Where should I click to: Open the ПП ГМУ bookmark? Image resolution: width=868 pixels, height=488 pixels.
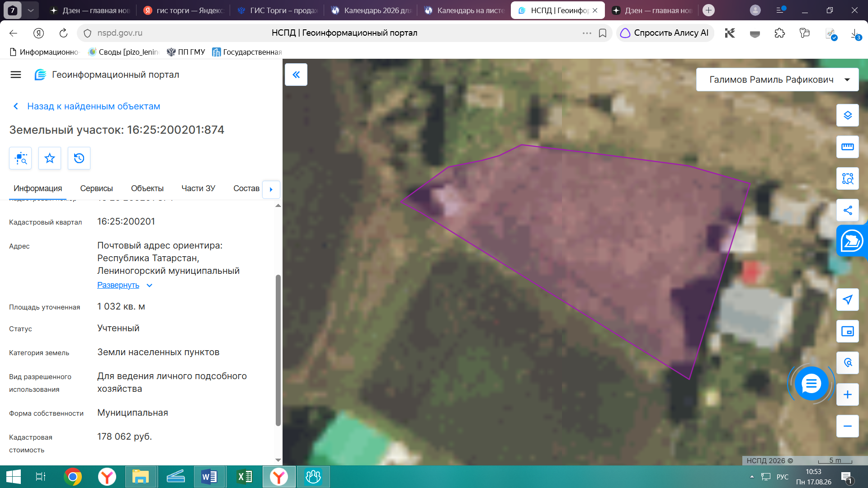pos(186,52)
